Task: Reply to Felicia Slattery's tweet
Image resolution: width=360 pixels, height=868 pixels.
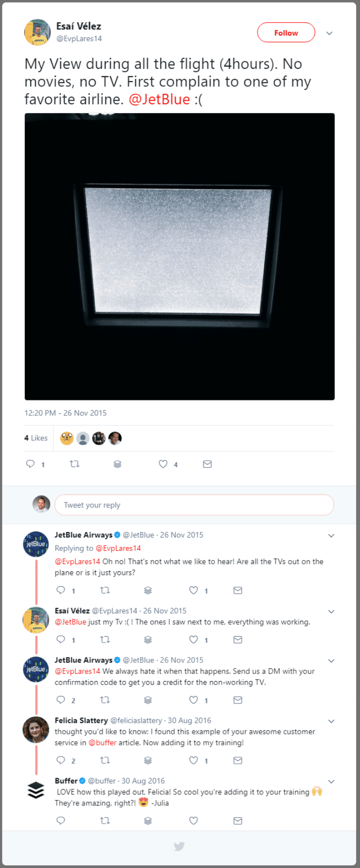Action: (61, 760)
